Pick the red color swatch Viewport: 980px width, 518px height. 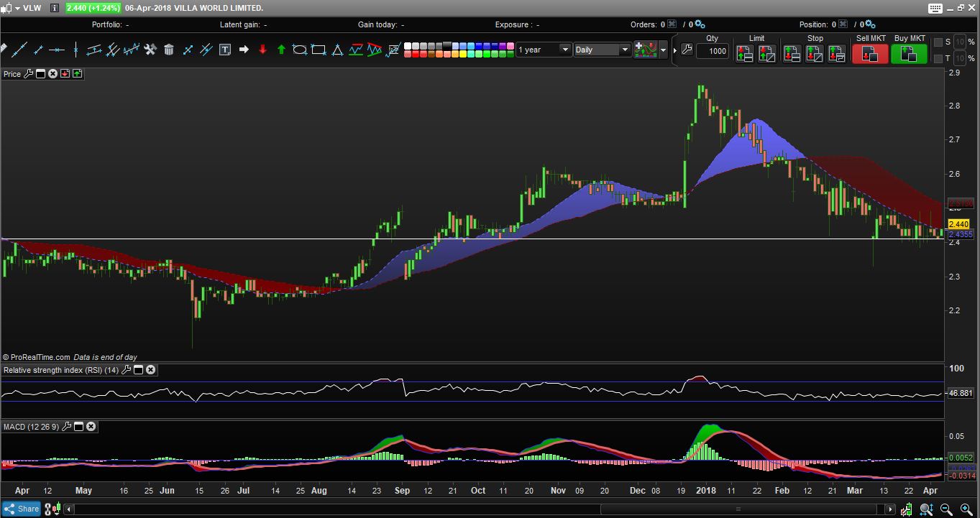tap(416, 54)
